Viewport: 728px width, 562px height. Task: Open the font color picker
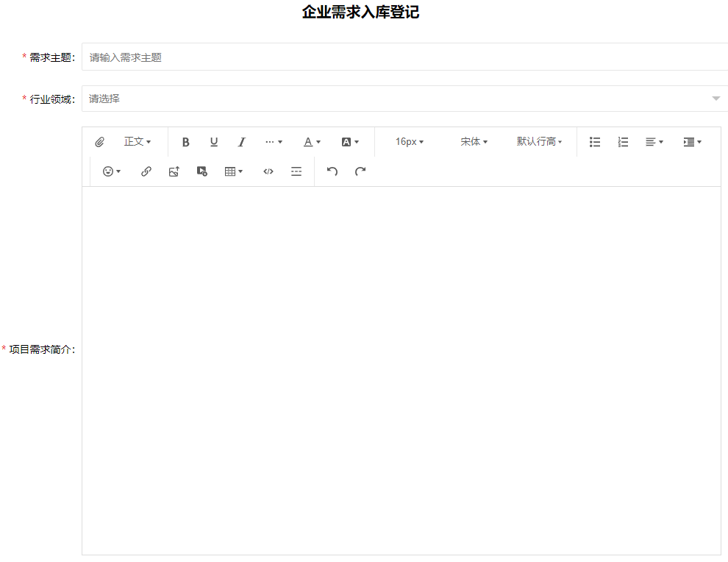[x=312, y=142]
